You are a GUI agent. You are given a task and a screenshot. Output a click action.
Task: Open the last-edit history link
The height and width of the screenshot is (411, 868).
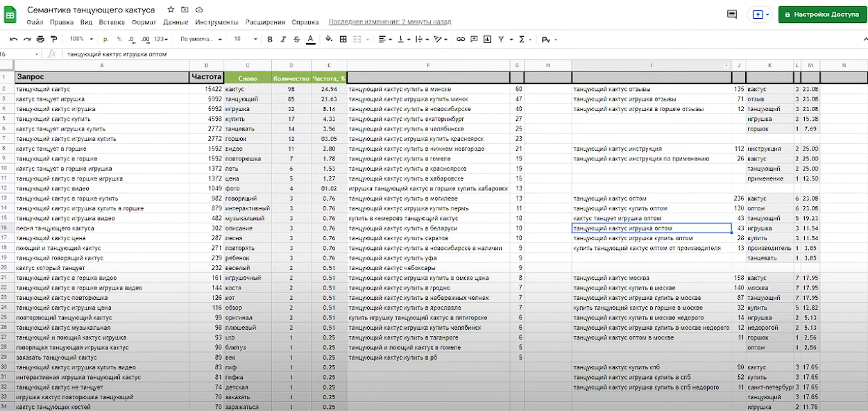click(x=389, y=22)
